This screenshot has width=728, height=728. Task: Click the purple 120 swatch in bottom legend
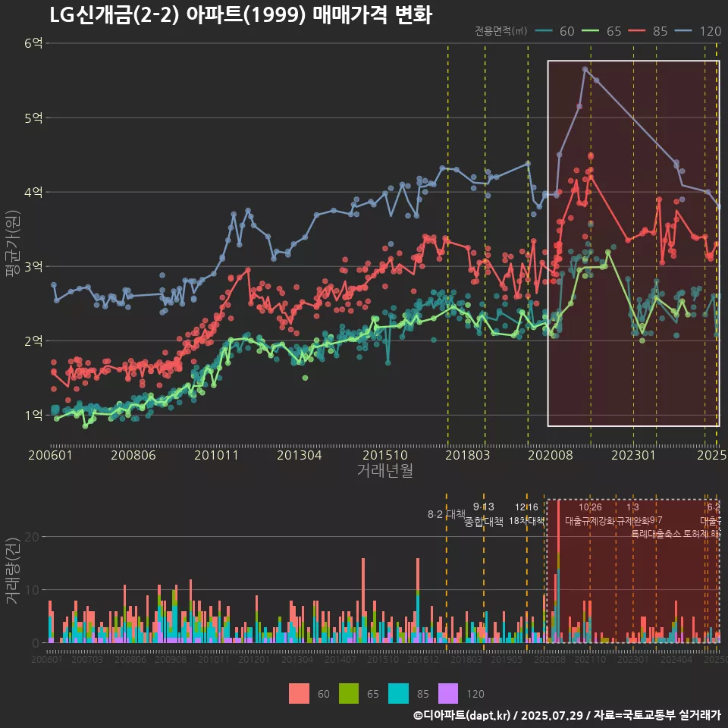pyautogui.click(x=448, y=694)
